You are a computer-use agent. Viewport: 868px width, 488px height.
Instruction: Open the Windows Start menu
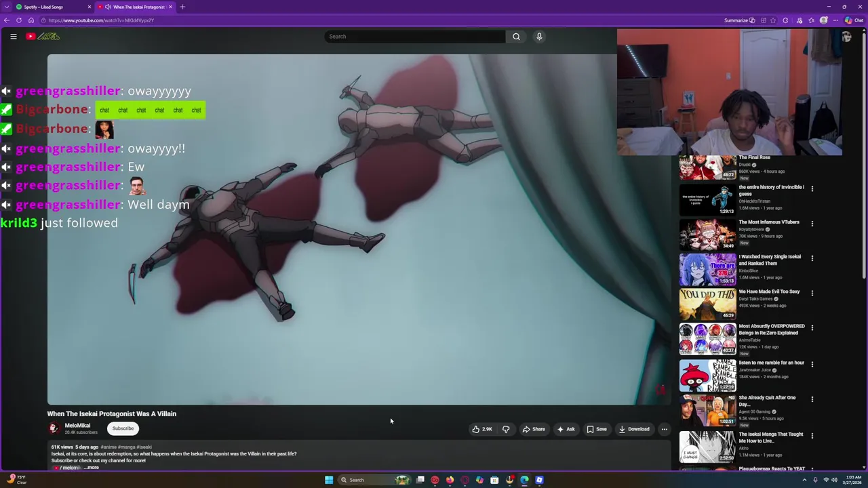(x=329, y=480)
